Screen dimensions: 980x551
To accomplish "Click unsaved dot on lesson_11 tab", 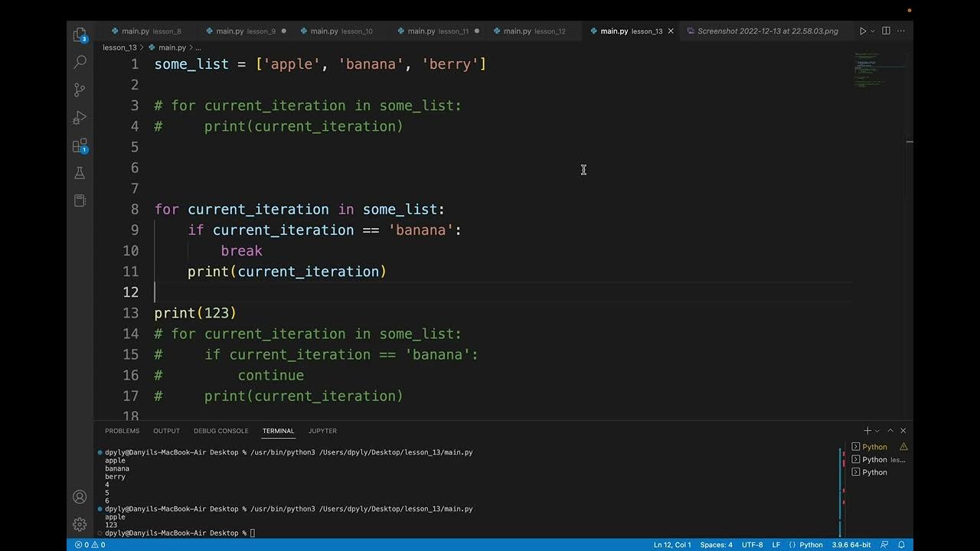I will 476,31.
